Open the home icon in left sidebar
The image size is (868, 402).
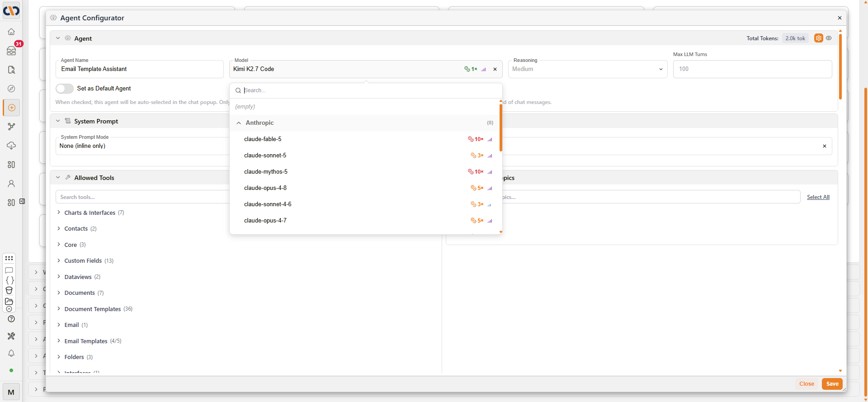point(11,32)
